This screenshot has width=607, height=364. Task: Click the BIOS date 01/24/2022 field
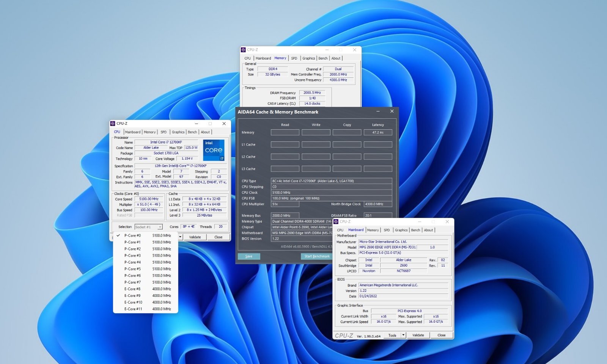pyautogui.click(x=403, y=296)
